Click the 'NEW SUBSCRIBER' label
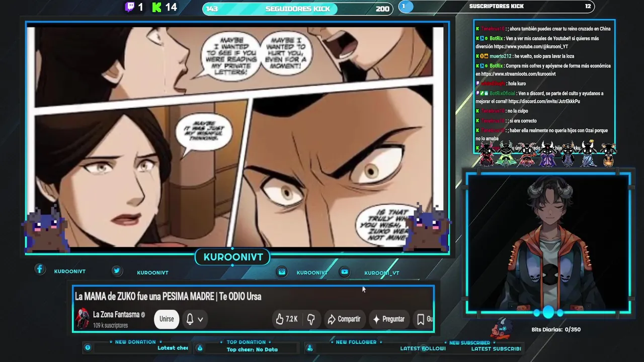 pyautogui.click(x=469, y=342)
